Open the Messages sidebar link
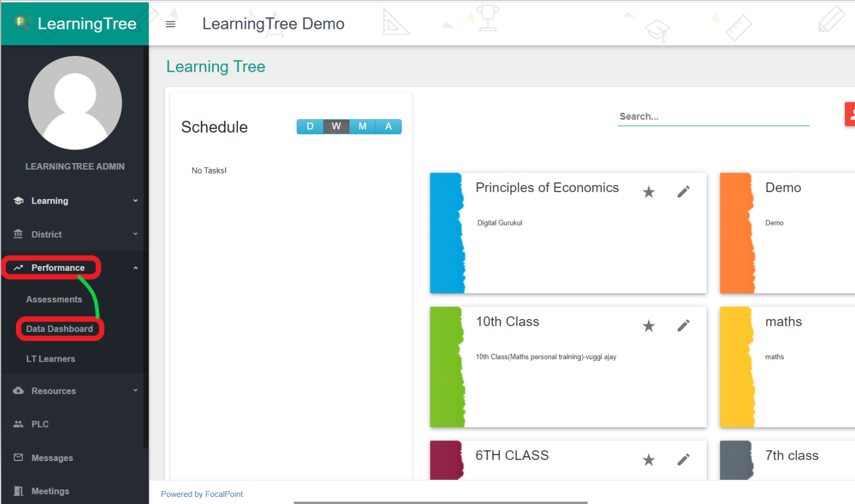855x504 pixels. [52, 458]
